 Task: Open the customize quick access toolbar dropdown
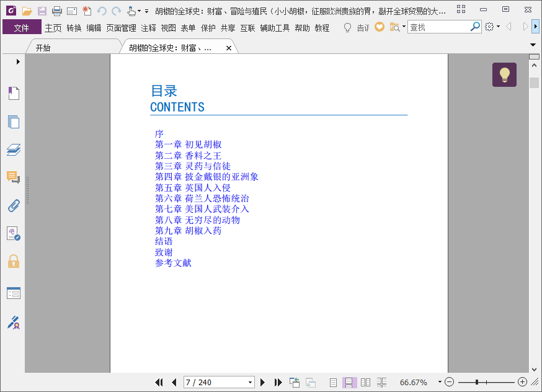tap(146, 11)
